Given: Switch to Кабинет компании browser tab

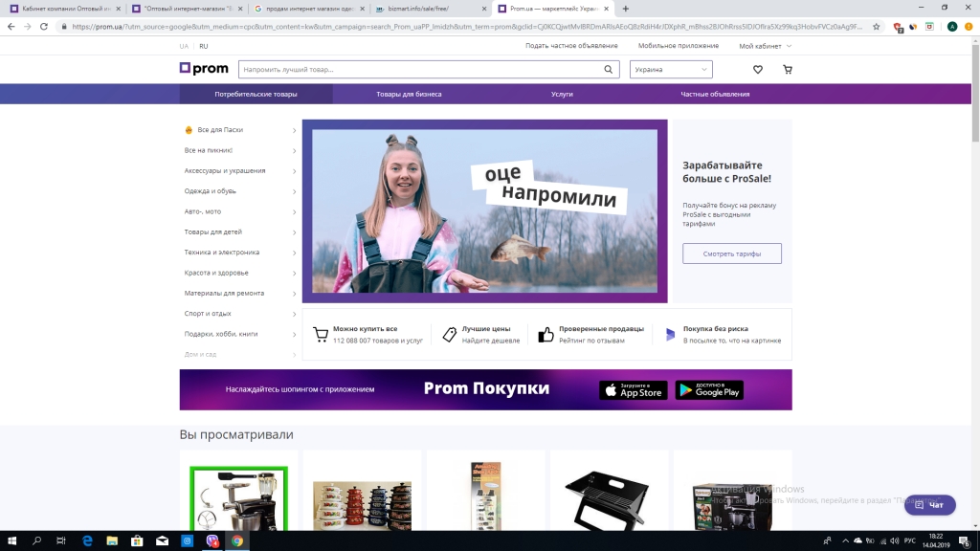Looking at the screenshot, I should click(x=65, y=9).
